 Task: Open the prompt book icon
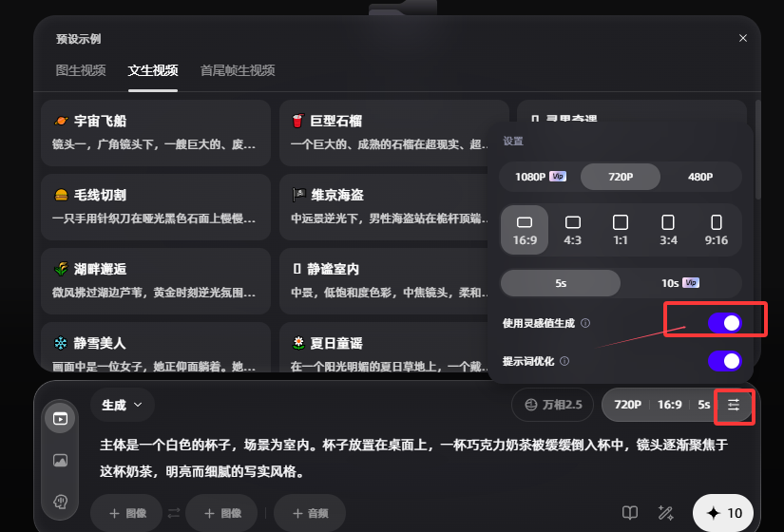pyautogui.click(x=629, y=513)
